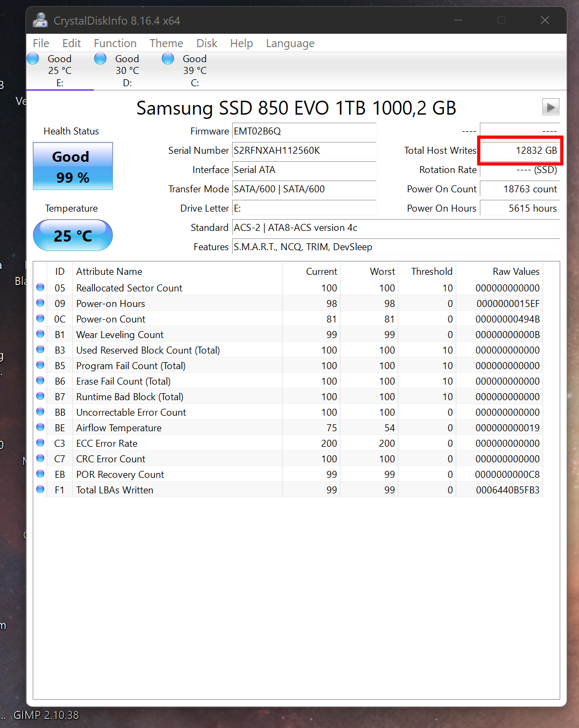The height and width of the screenshot is (728, 579).
Task: Click the CrystalDiskInfo title bar app icon
Action: [40, 20]
